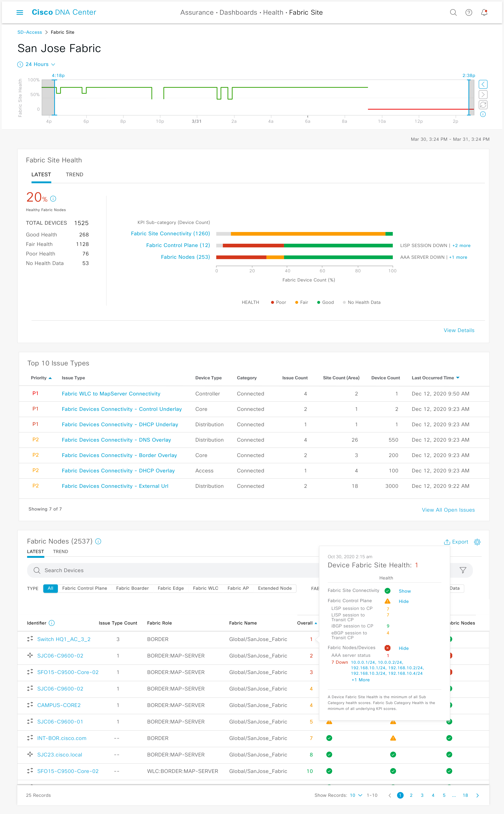Open the hamburger navigation menu
The height and width of the screenshot is (814, 504).
(x=20, y=12)
